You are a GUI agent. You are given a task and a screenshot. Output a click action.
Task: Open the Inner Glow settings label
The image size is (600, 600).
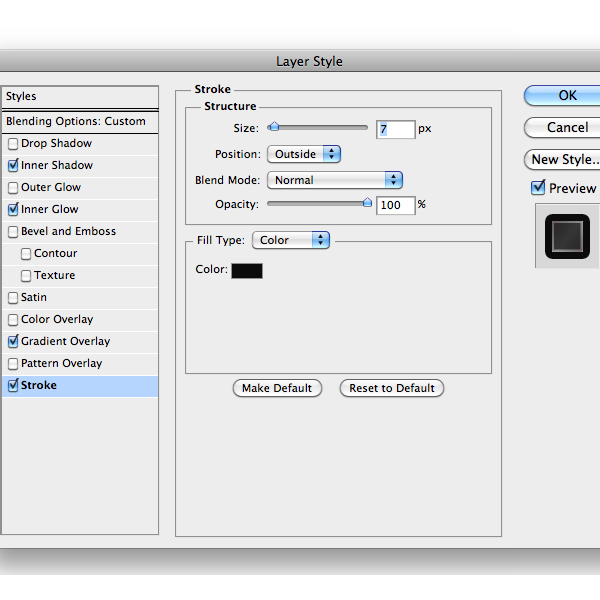(x=50, y=209)
